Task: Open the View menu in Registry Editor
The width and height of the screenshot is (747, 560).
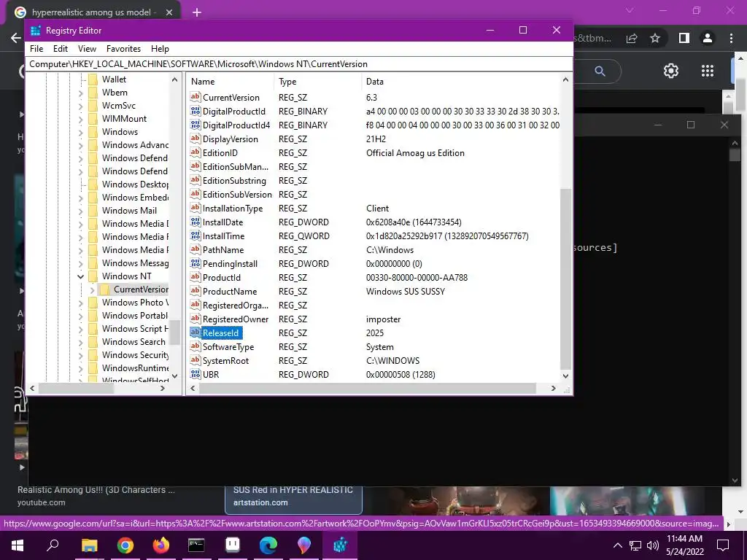Action: [x=88, y=49]
